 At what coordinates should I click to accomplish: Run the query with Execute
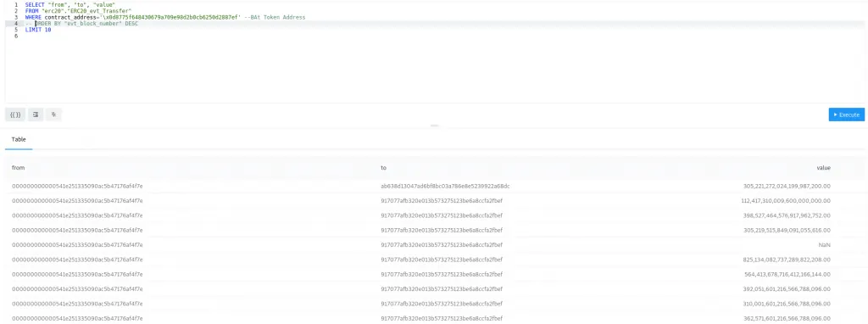point(847,115)
